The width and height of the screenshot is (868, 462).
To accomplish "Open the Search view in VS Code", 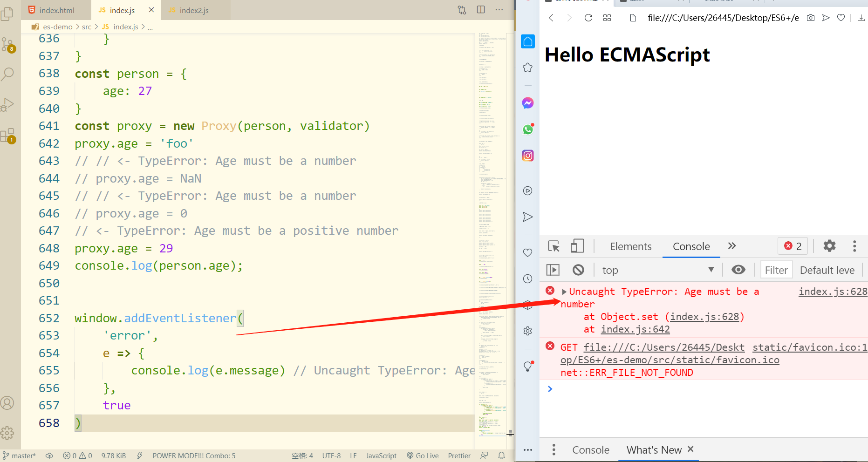I will click(x=7, y=74).
